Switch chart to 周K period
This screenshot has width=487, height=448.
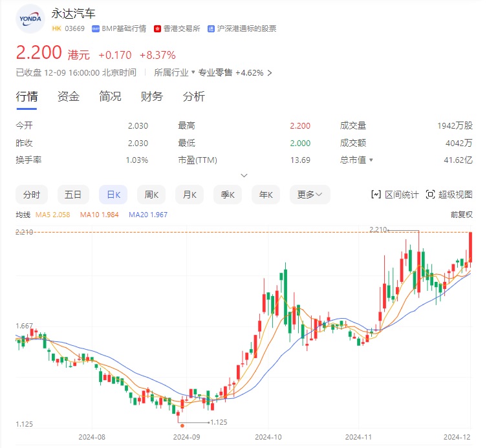(152, 195)
